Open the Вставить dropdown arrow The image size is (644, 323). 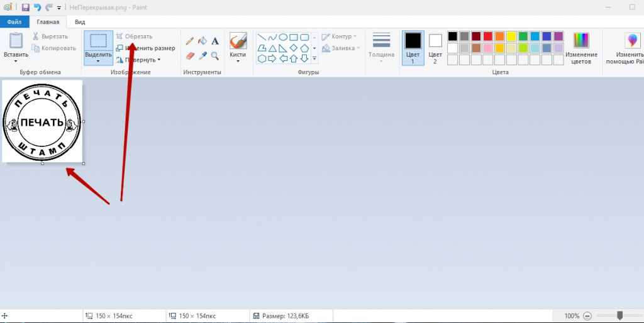(16, 61)
